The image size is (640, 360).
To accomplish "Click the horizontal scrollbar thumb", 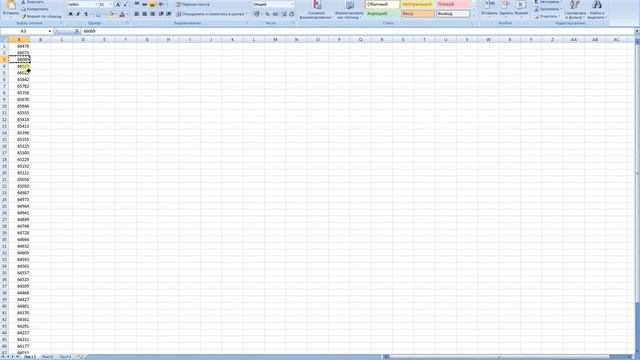I will (499, 357).
